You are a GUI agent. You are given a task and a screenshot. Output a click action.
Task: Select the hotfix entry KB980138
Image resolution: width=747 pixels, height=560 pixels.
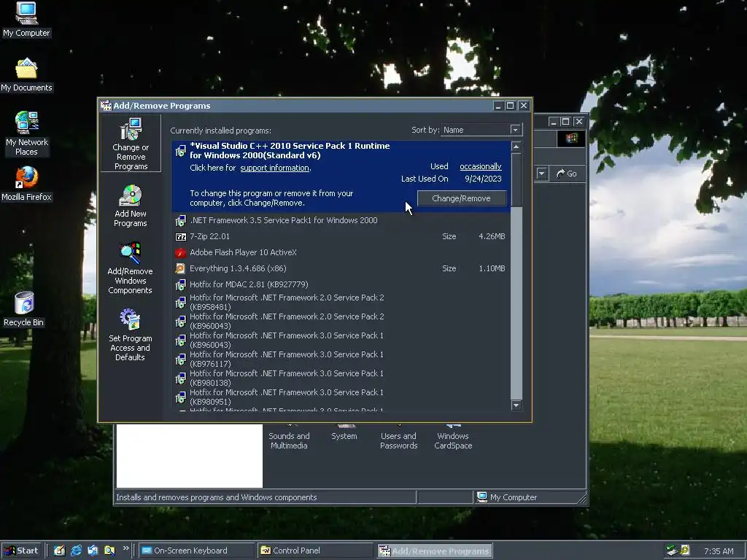(341, 378)
